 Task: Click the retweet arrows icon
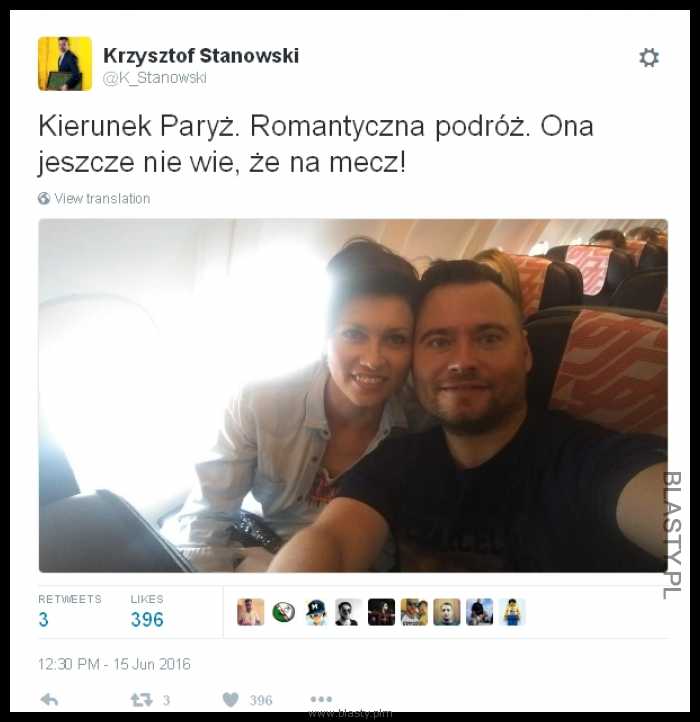141,700
